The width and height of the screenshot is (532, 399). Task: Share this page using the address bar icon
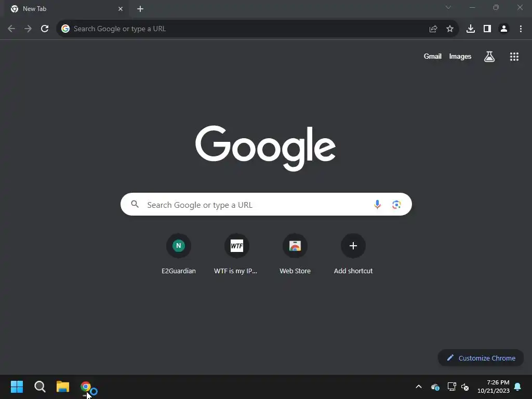coord(433,29)
